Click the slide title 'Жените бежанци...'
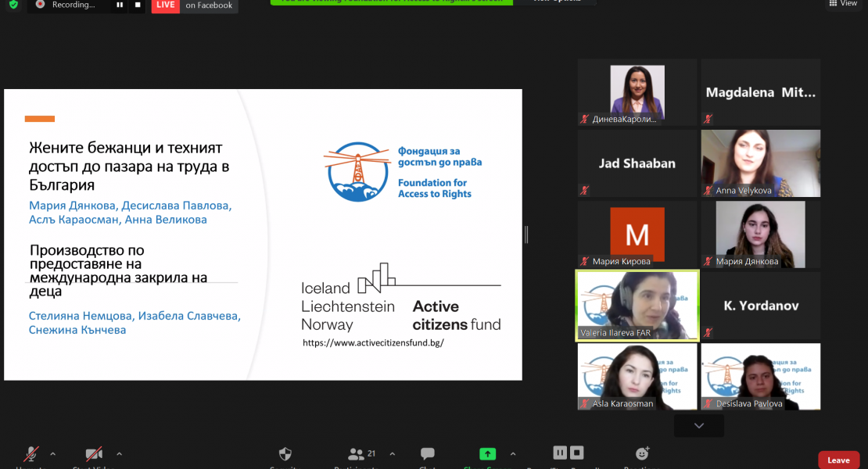The height and width of the screenshot is (469, 868). tap(129, 166)
